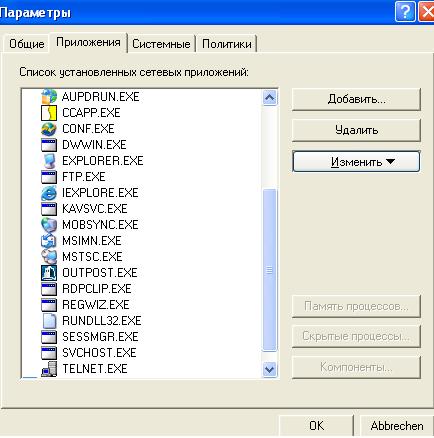
Task: Cancel with the Abbrechen button
Action: click(397, 426)
